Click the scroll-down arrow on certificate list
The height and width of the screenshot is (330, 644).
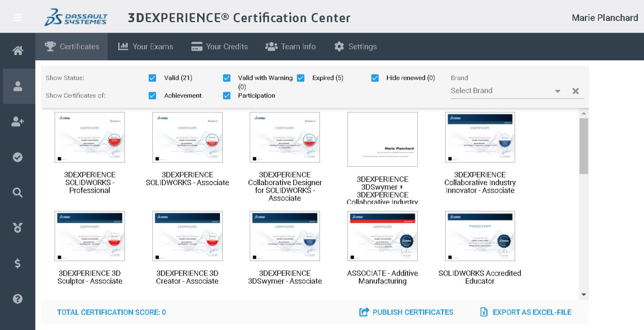[x=584, y=294]
